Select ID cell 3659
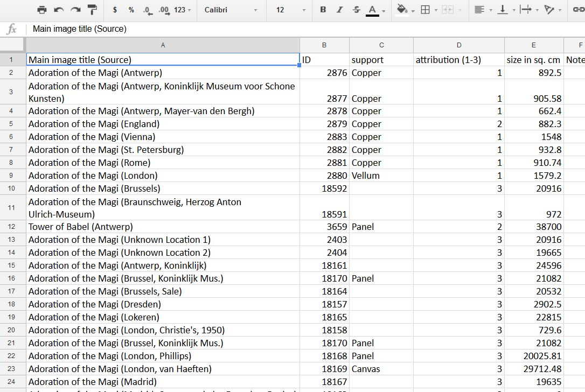The image size is (585, 392). pyautogui.click(x=324, y=227)
